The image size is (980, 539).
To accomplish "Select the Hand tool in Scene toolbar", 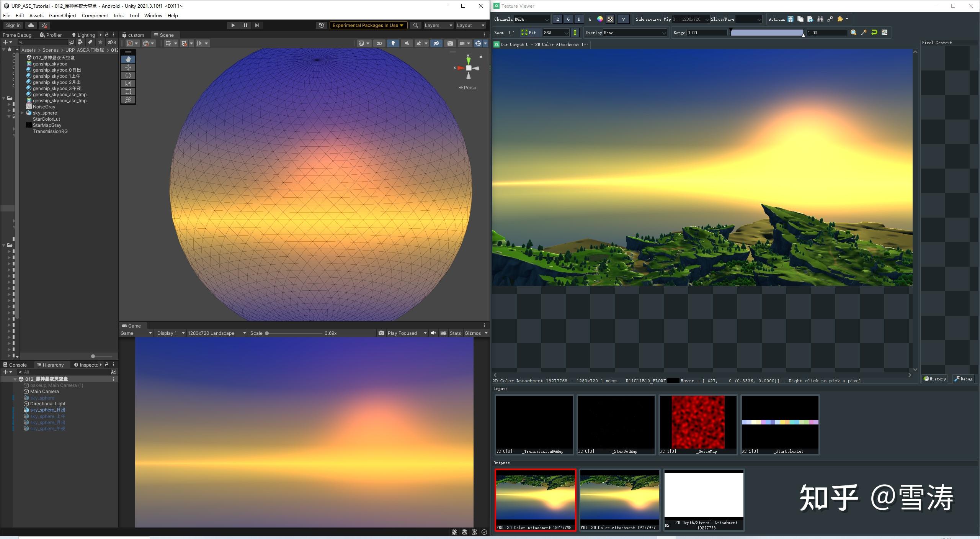I will (x=128, y=59).
